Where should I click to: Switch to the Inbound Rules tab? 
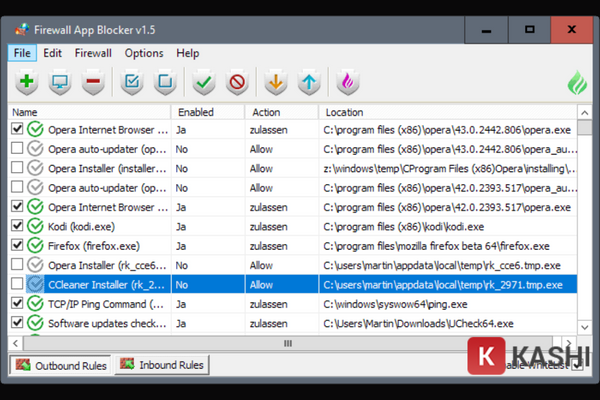pyautogui.click(x=162, y=365)
